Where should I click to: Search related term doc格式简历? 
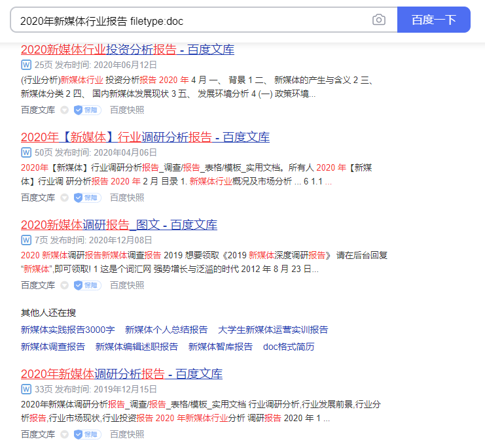tap(289, 347)
